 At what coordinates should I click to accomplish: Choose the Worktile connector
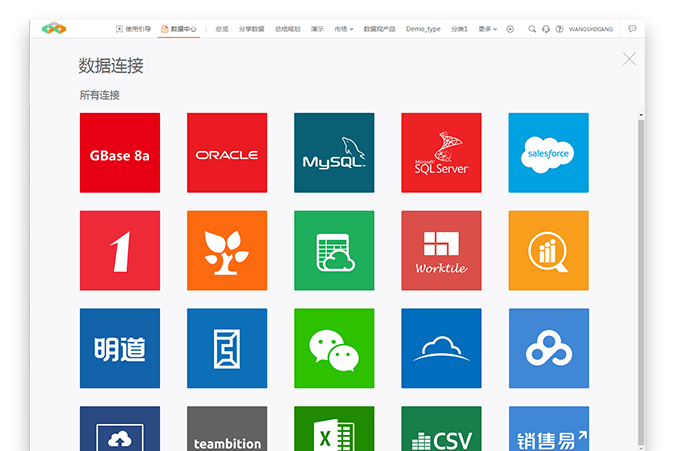tap(441, 250)
